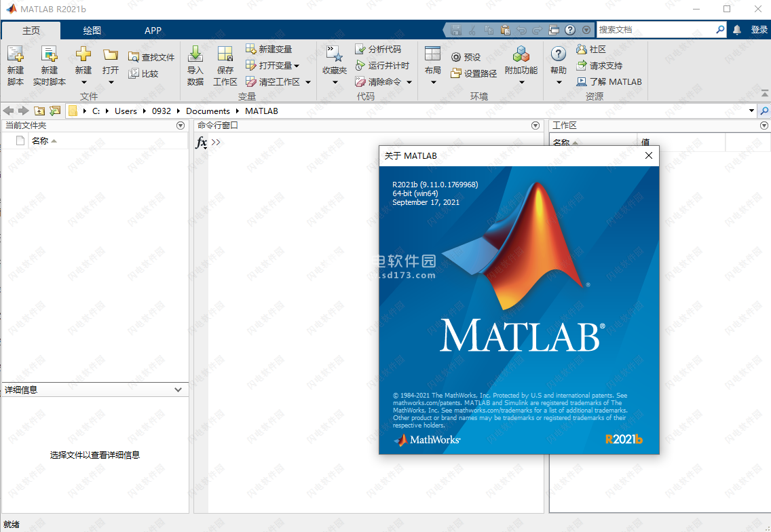Viewport: 771px width, 532px height.
Task: Expand the 打开变量 dropdown arrow
Action: (297, 66)
